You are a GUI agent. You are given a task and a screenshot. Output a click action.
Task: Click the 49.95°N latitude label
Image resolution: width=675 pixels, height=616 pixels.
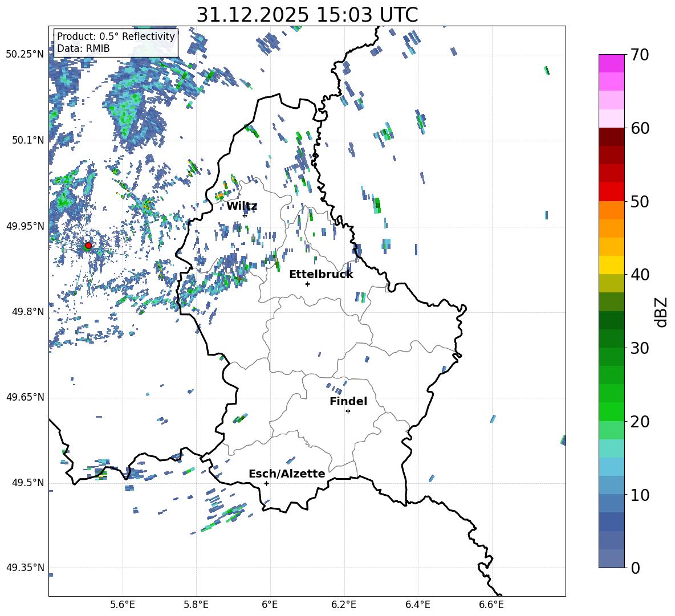[x=25, y=226]
